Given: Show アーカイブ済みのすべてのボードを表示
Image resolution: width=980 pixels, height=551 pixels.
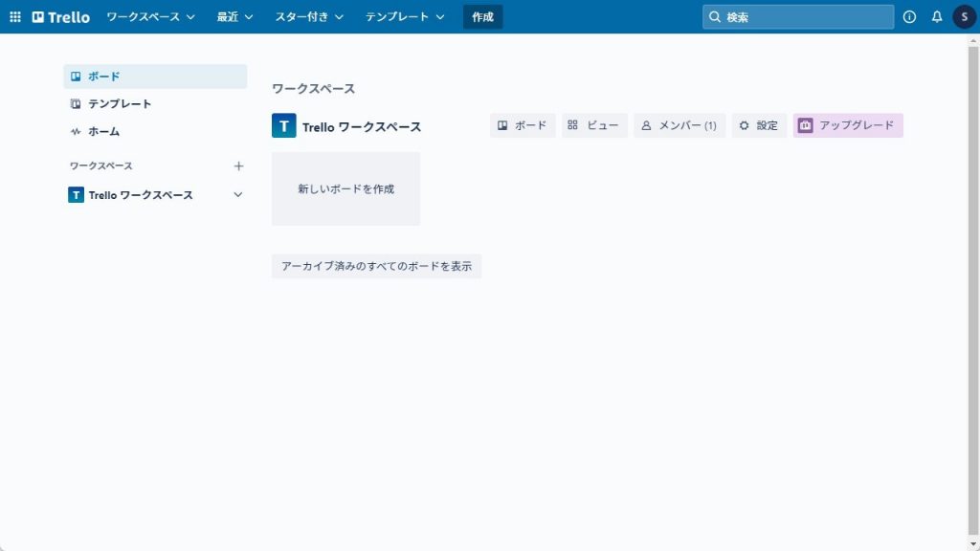Looking at the screenshot, I should (376, 266).
